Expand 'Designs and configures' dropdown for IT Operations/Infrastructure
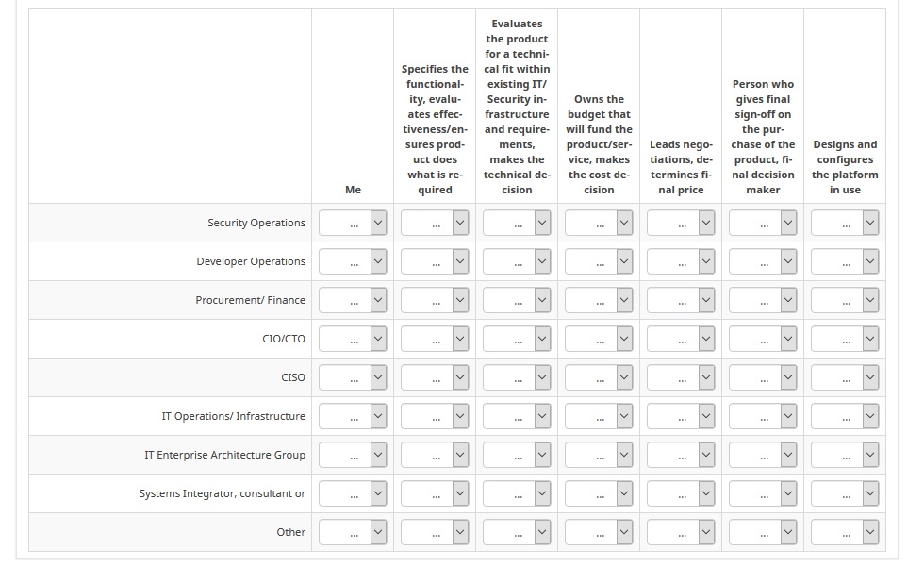 point(845,416)
